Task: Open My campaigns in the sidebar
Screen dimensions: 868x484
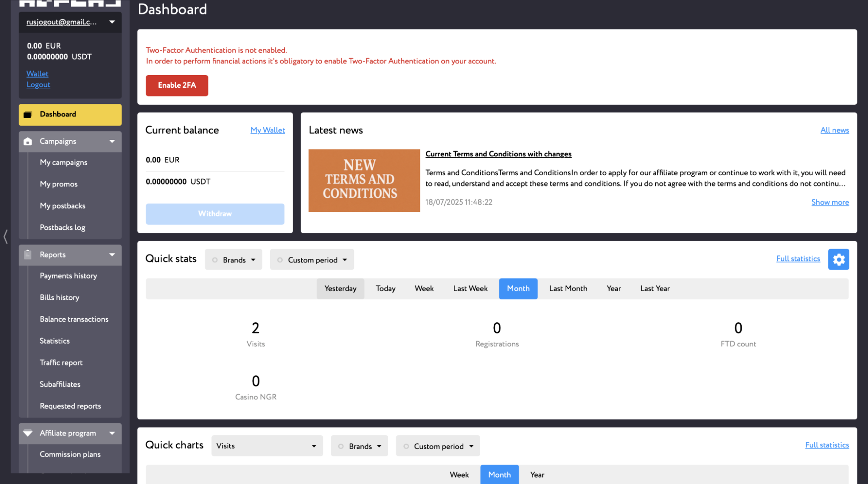Action: 63,162
